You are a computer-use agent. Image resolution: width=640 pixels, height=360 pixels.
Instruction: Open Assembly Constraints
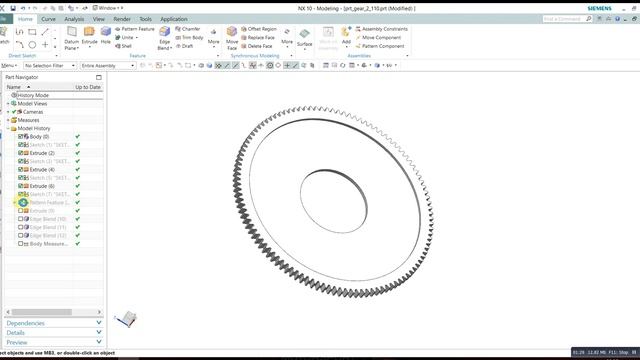coord(382,29)
